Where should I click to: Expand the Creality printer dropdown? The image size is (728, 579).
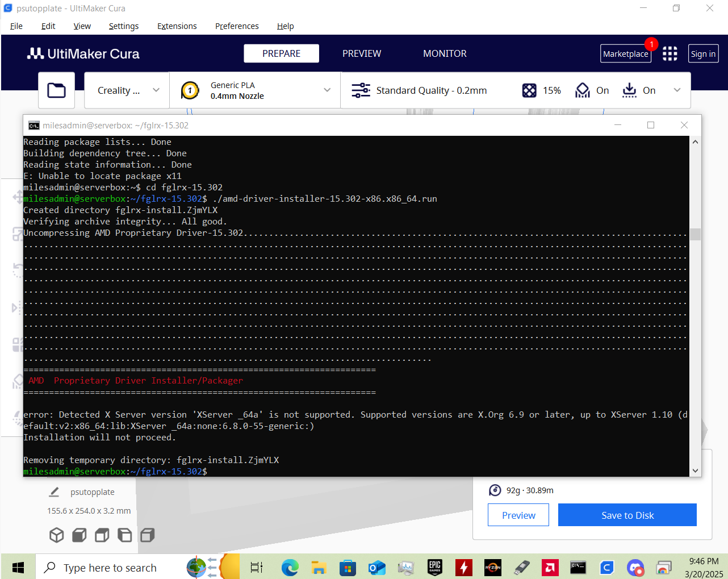(x=156, y=90)
